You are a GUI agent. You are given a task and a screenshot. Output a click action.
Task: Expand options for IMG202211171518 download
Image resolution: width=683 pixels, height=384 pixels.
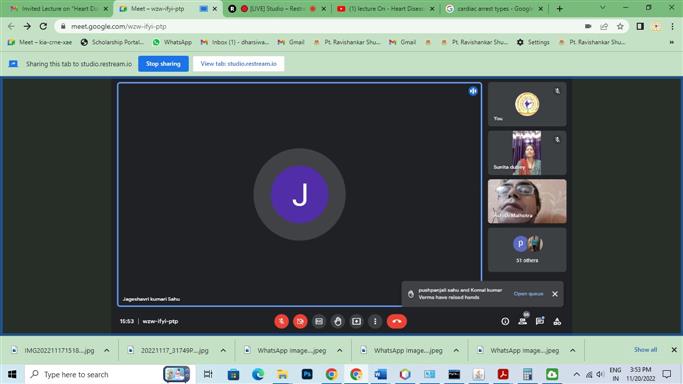pyautogui.click(x=107, y=350)
